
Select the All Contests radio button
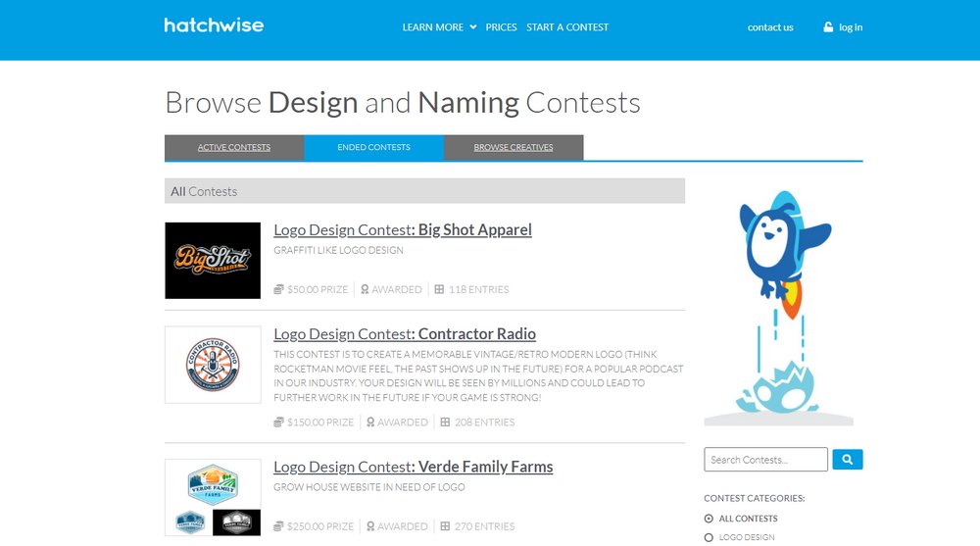[x=709, y=519]
